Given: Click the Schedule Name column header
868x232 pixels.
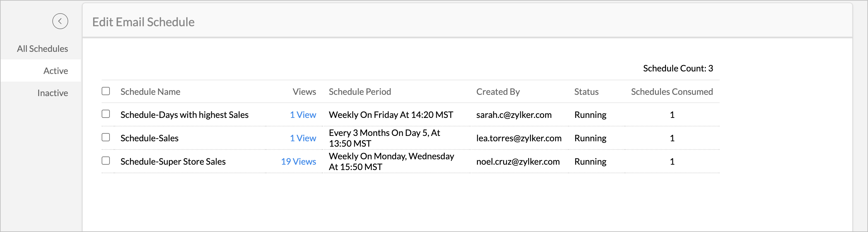Looking at the screenshot, I should pyautogui.click(x=150, y=92).
